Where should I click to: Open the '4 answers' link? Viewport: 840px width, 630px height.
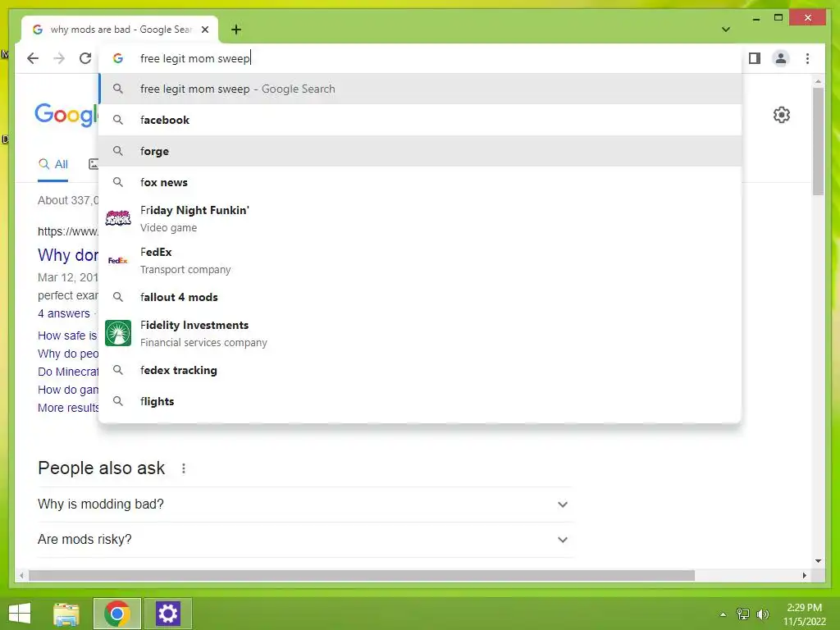(x=64, y=313)
